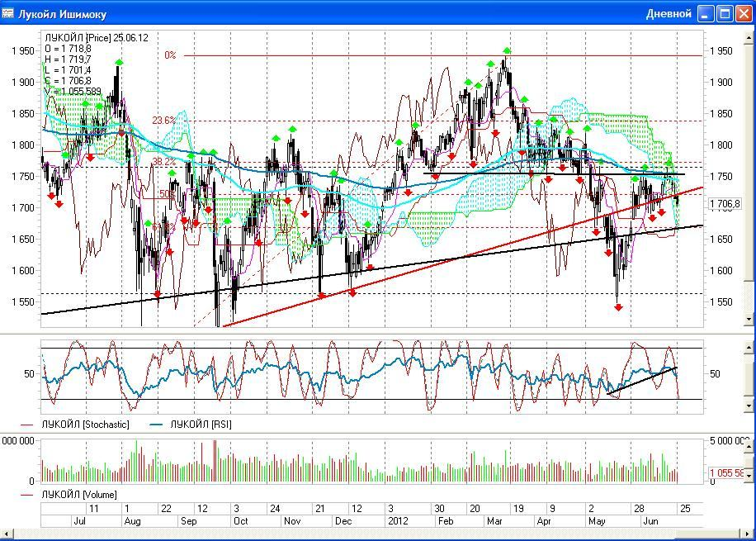Click the Apr month label
This screenshot has width=756, height=541.
pyautogui.click(x=544, y=521)
